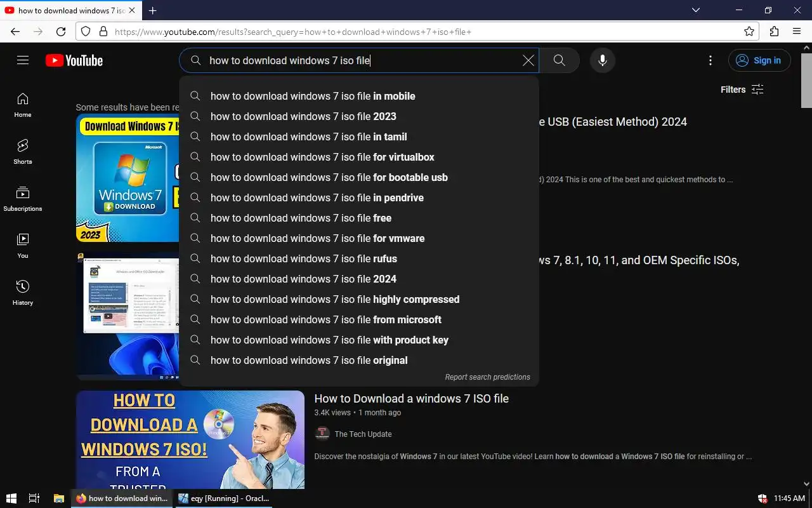Screen dimensions: 812x508
Task: Click the red security tray icon
Action: (763, 498)
